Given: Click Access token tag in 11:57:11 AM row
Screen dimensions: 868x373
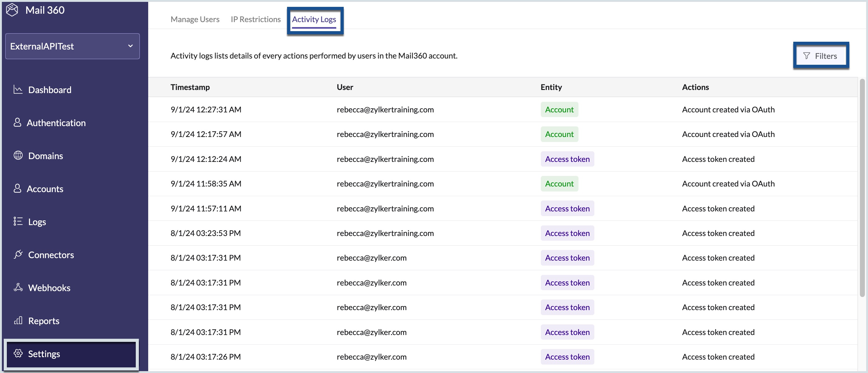Looking at the screenshot, I should tap(567, 209).
